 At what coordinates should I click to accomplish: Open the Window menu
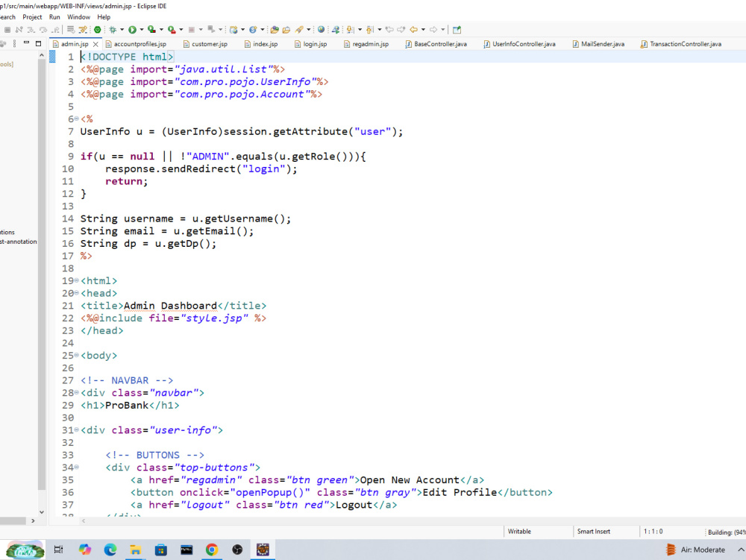(78, 17)
